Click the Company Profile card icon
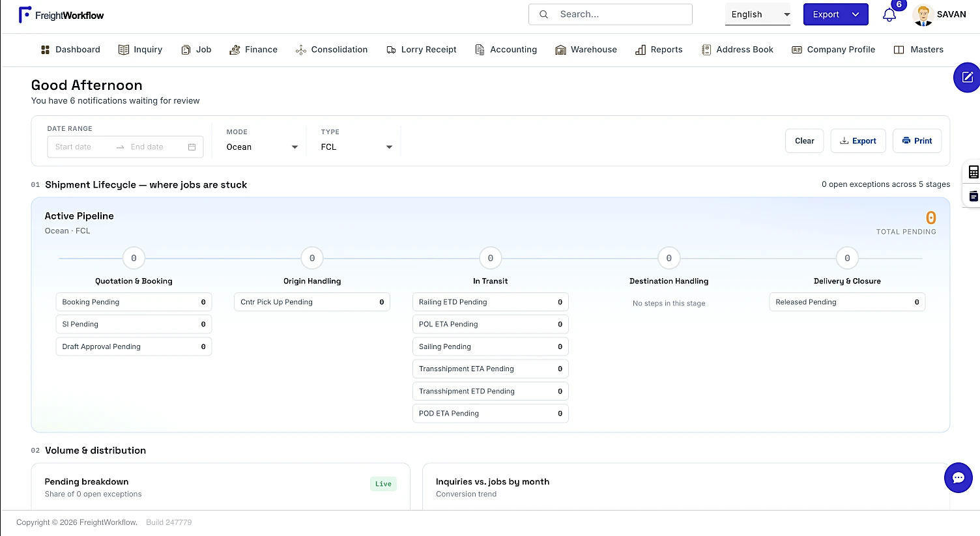Screen dimensions: 980x536 pos(796,49)
